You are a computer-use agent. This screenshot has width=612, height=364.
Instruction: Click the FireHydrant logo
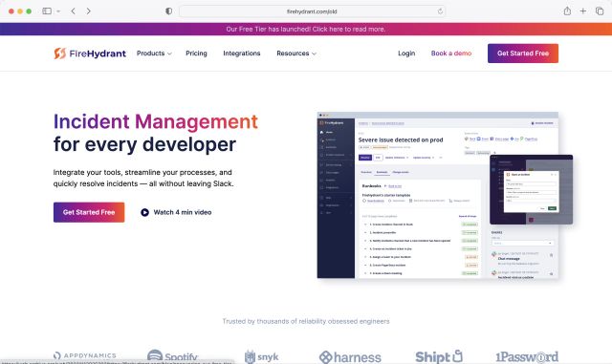(90, 54)
